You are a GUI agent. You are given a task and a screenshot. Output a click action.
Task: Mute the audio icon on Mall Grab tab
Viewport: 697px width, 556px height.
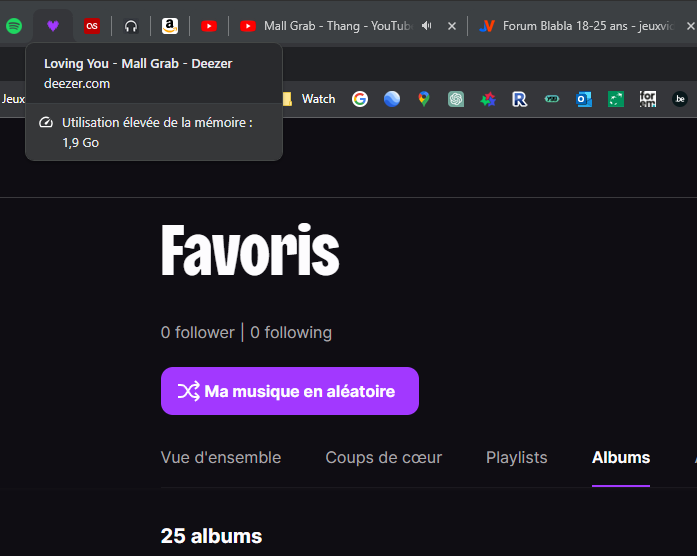[x=427, y=26]
